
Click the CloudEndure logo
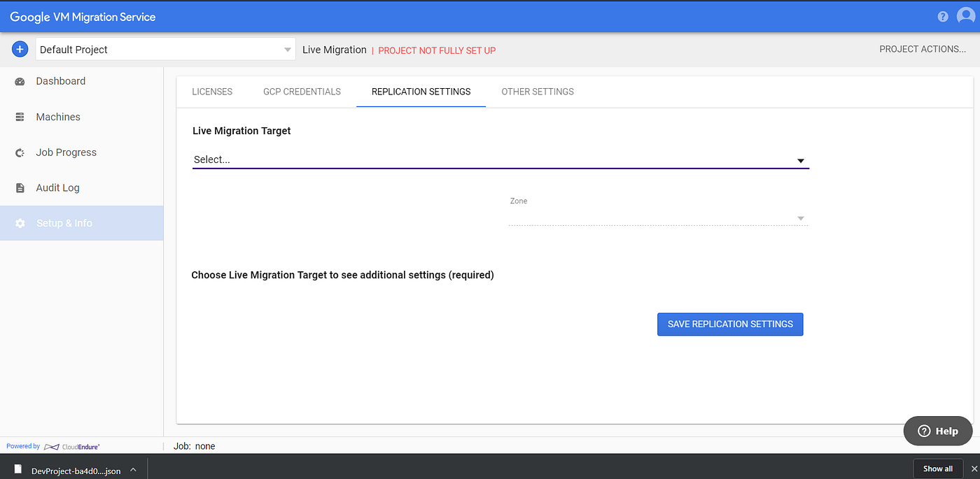[72, 445]
